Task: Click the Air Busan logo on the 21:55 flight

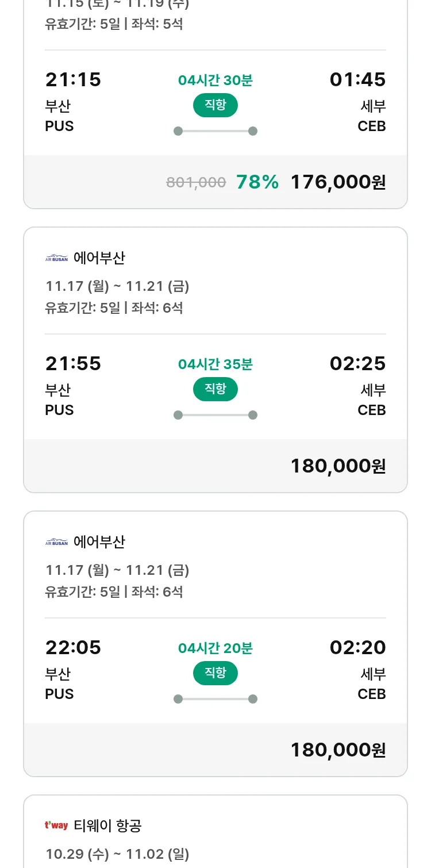Action: pyautogui.click(x=56, y=259)
